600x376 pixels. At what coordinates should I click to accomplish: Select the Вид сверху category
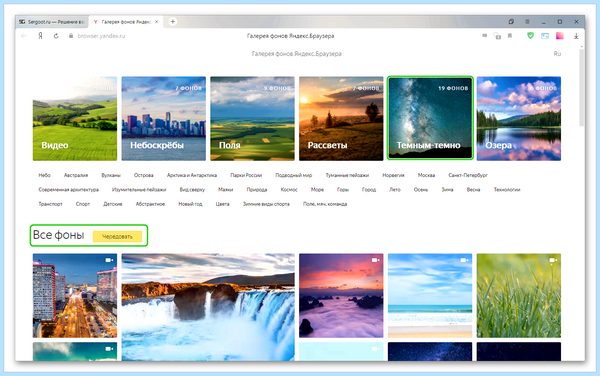click(x=192, y=190)
